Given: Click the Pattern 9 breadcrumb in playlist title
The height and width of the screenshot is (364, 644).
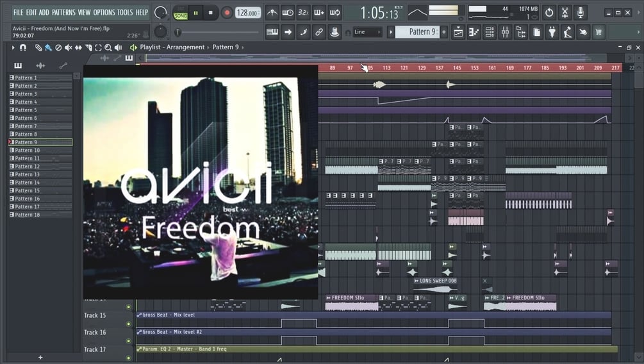Looking at the screenshot, I should pyautogui.click(x=226, y=47).
